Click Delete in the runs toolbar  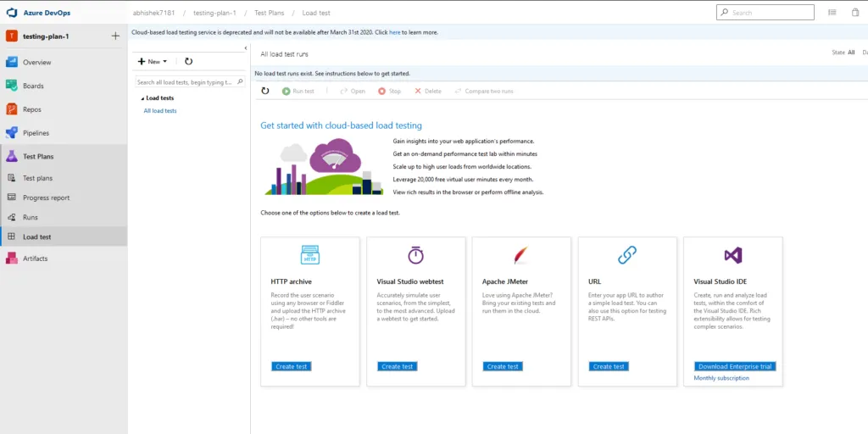428,91
